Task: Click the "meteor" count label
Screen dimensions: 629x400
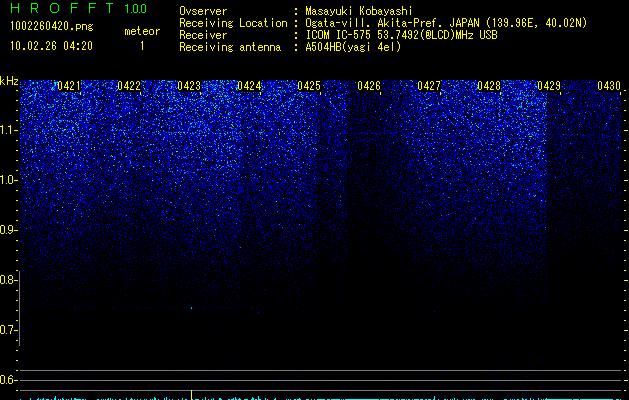Action: point(142,31)
